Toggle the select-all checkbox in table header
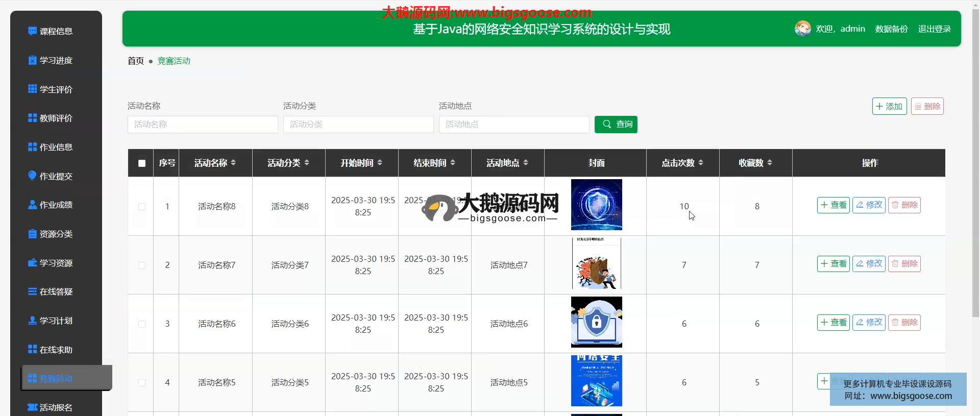The image size is (980, 416). tap(142, 163)
